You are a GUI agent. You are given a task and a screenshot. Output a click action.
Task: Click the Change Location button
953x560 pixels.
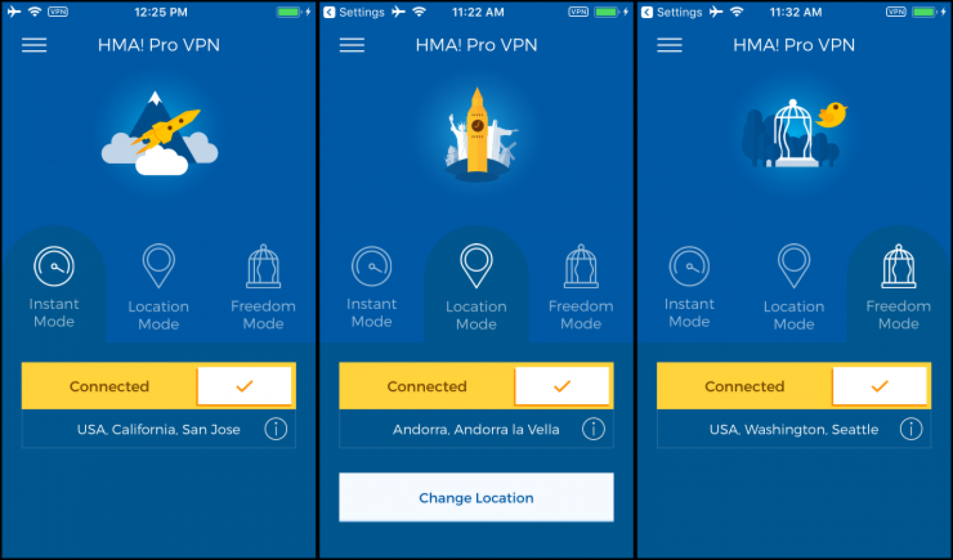pos(476,497)
